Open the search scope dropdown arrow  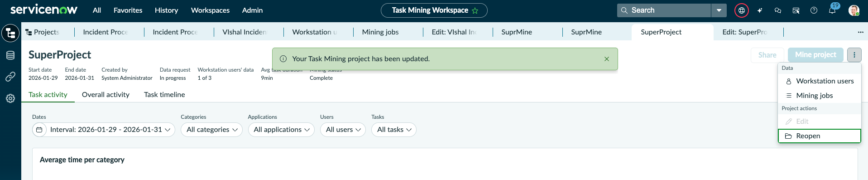[x=719, y=10]
